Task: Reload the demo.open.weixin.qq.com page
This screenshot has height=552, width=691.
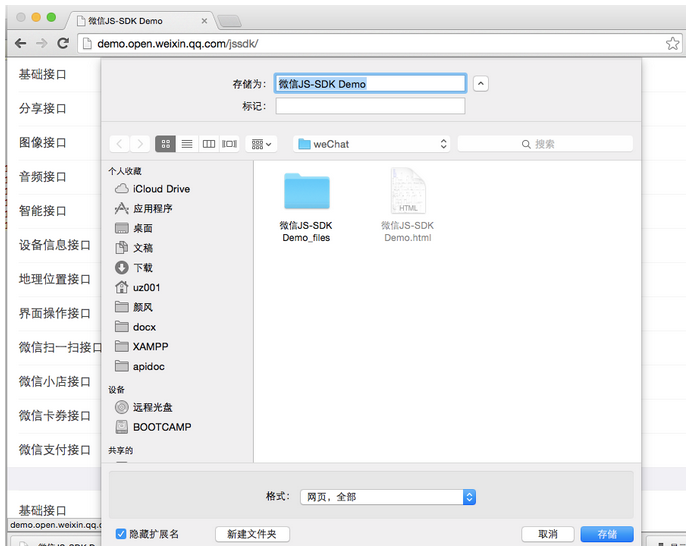Action: pyautogui.click(x=63, y=43)
